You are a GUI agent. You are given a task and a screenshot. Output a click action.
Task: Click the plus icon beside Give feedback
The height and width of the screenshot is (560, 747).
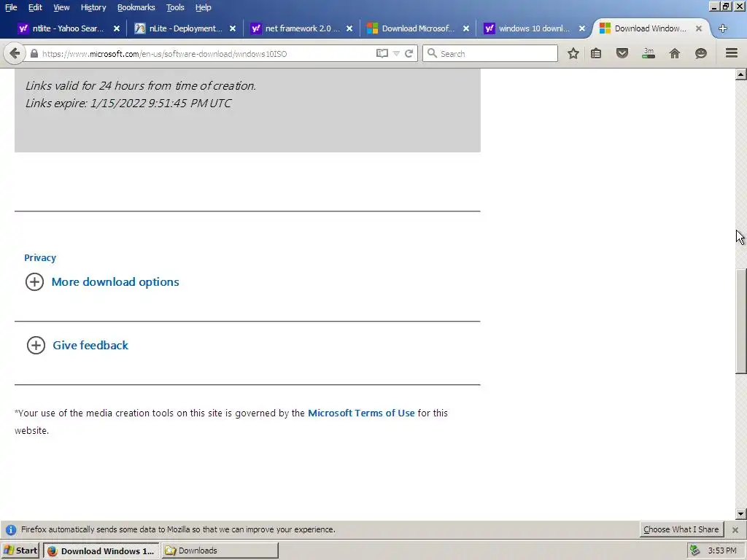pyautogui.click(x=36, y=345)
